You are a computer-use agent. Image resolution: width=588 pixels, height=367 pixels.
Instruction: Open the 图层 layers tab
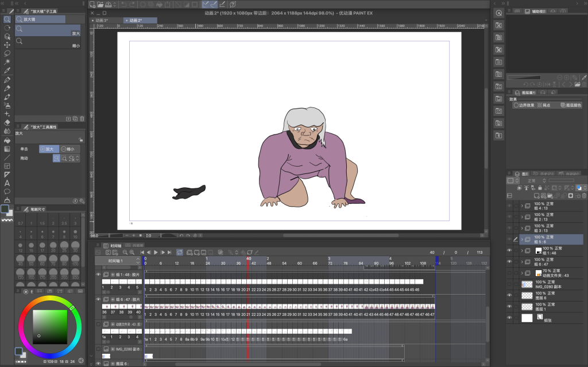522,174
